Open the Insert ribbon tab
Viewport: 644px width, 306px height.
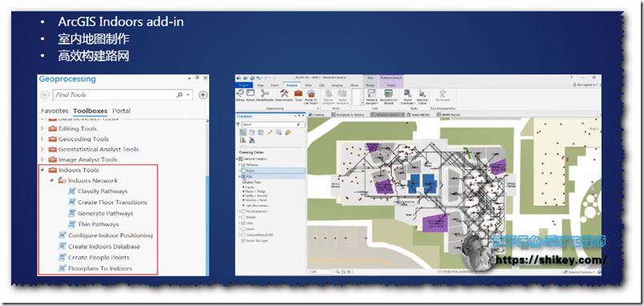(275, 86)
